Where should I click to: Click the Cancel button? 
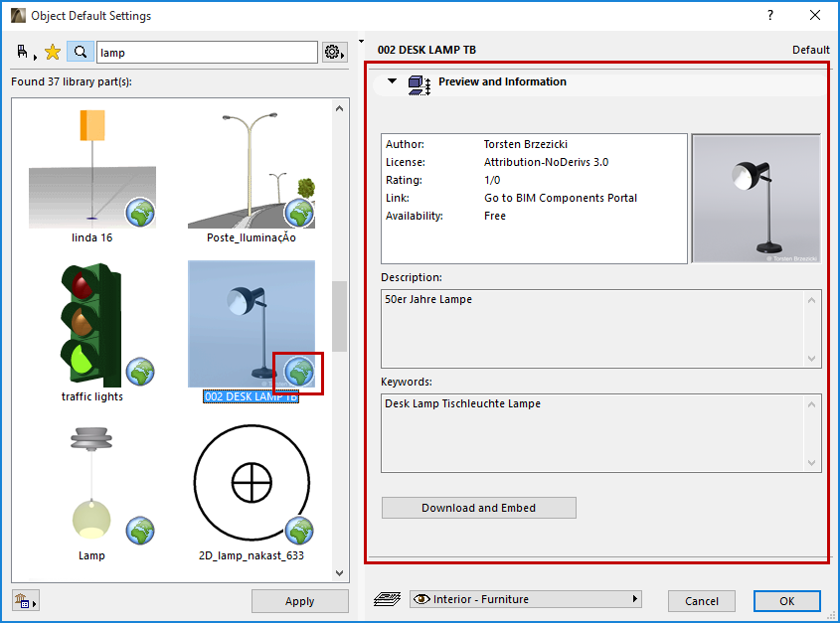coord(701,601)
